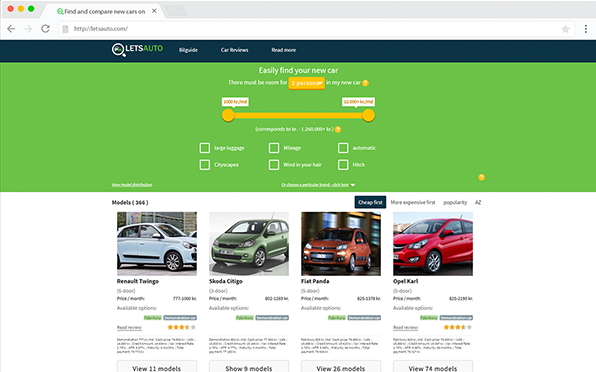Click the Renault Twingo title

(138, 282)
